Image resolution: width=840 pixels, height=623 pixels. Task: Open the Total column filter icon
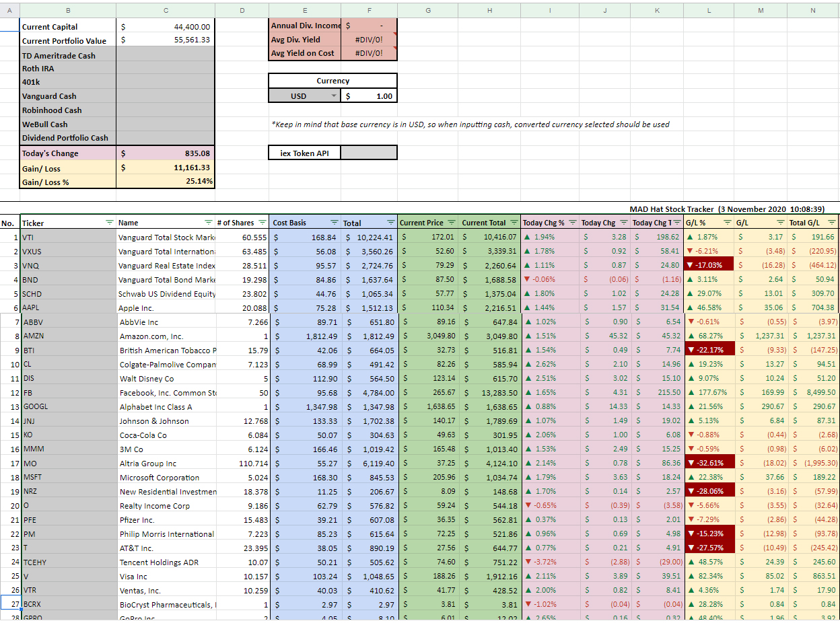(391, 223)
